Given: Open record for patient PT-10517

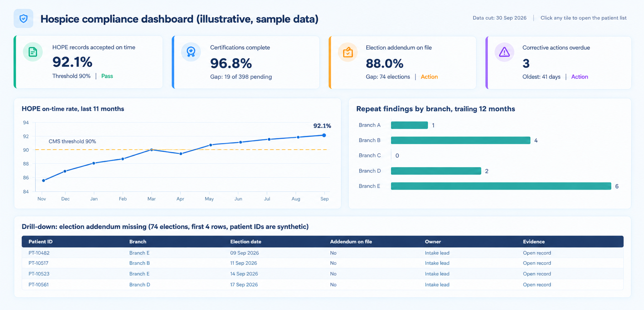Looking at the screenshot, I should coord(537,263).
